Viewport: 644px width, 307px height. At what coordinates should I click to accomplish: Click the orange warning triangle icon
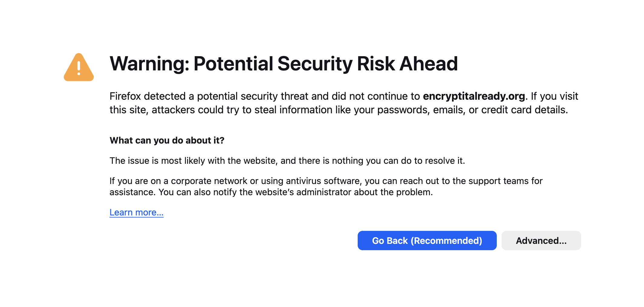pos(79,67)
